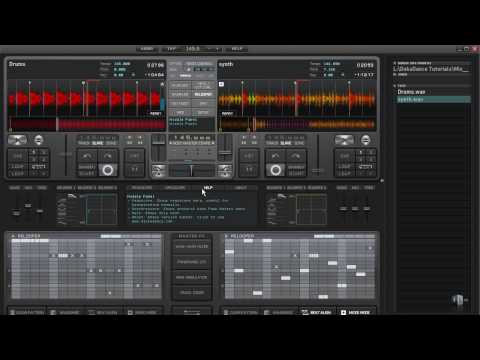Hide browser with small arrow beside decks
Viewport: 480px width, 360px height.
point(382,180)
